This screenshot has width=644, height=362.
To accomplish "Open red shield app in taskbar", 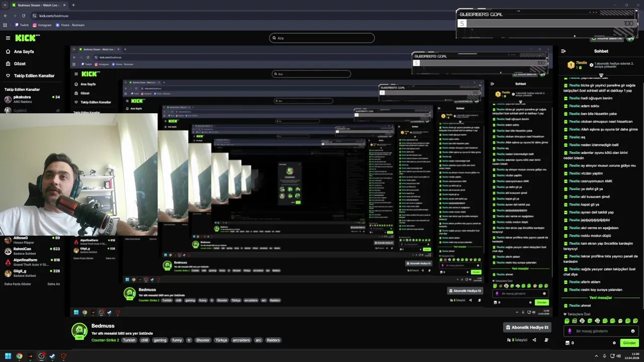I will click(x=63, y=356).
